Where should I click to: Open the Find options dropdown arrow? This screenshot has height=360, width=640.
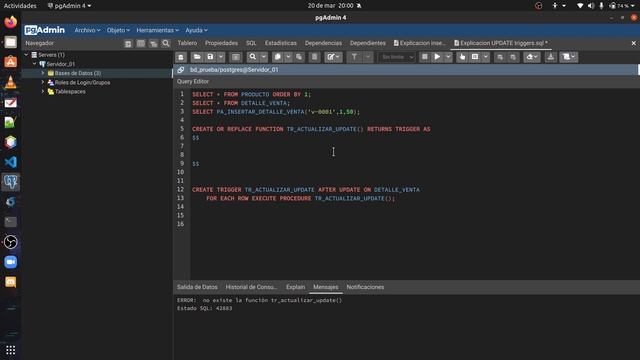tap(264, 57)
